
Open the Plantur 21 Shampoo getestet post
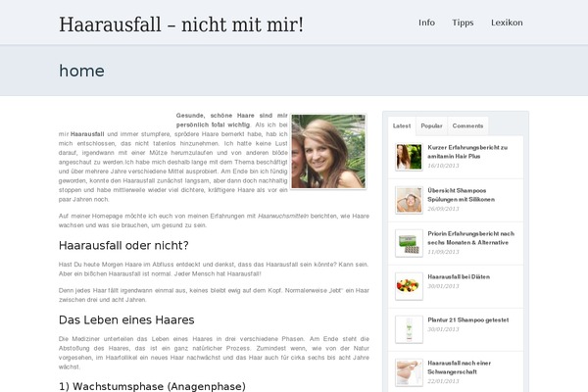[468, 320]
